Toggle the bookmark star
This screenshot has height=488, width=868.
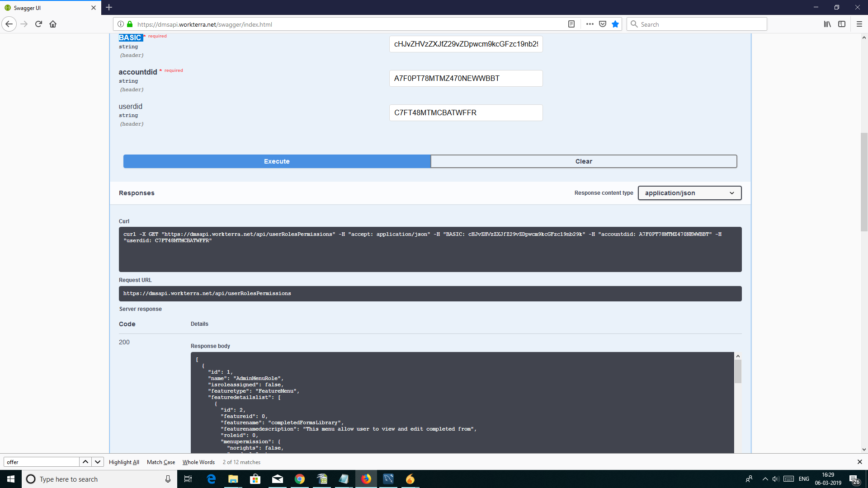(615, 24)
